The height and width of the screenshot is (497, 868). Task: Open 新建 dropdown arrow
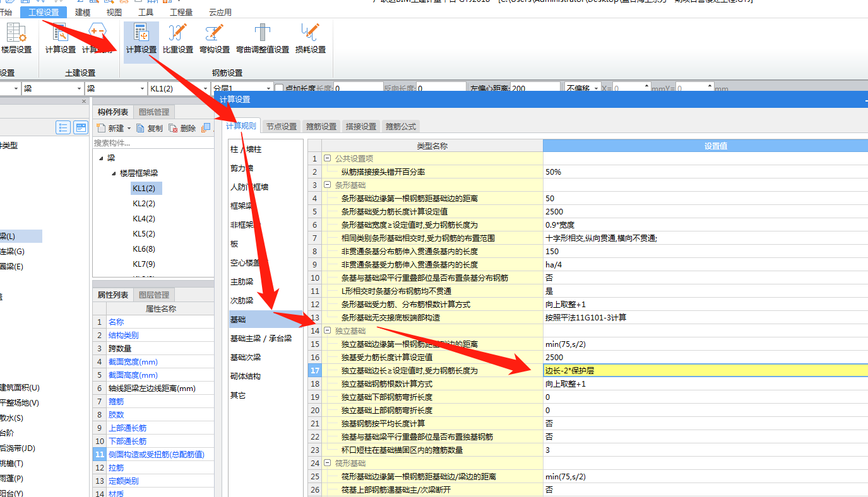[129, 128]
